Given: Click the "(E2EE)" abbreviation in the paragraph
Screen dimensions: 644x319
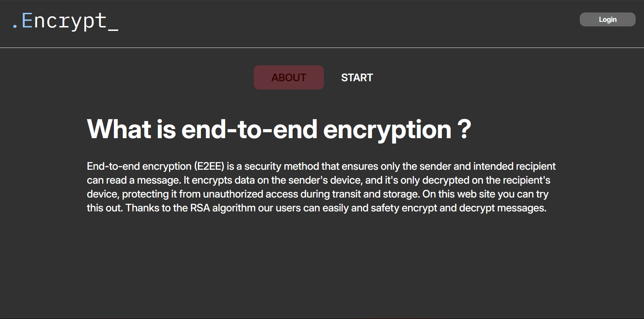Looking at the screenshot, I should coord(209,166).
